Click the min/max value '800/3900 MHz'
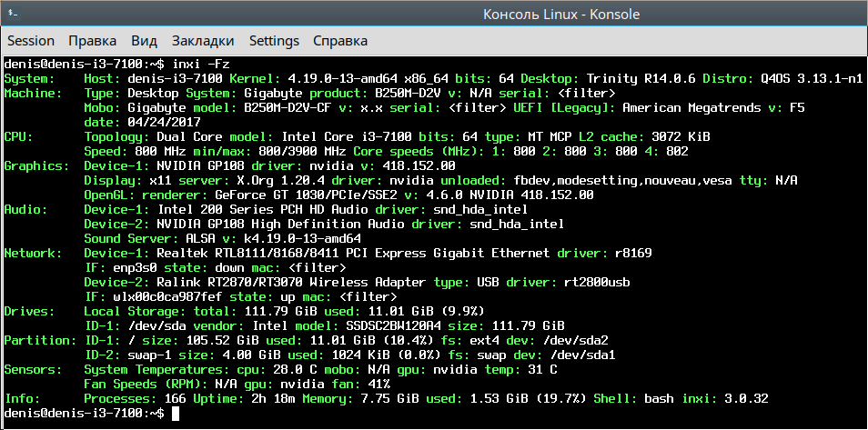Screen dimensions: 868x430 coord(302,151)
